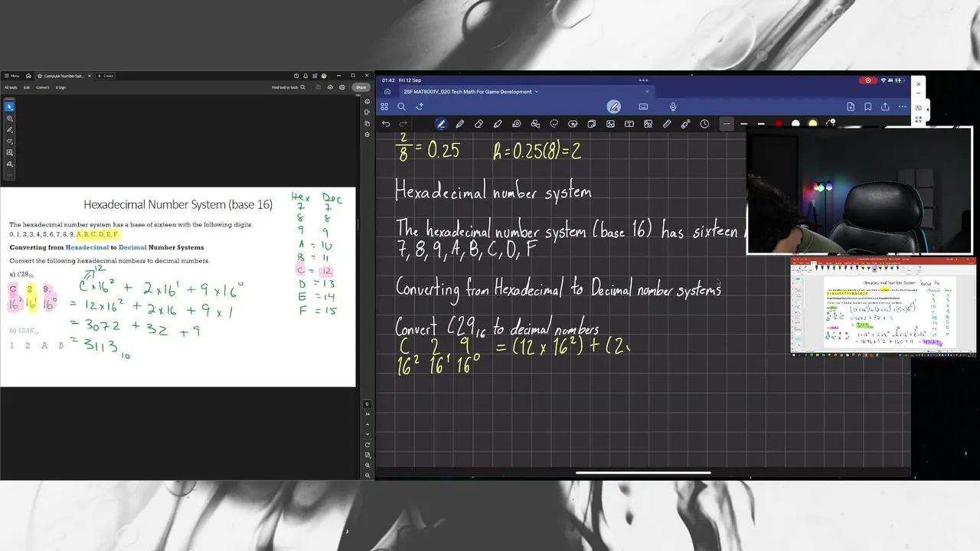Open the notes app more options menu

(x=903, y=106)
